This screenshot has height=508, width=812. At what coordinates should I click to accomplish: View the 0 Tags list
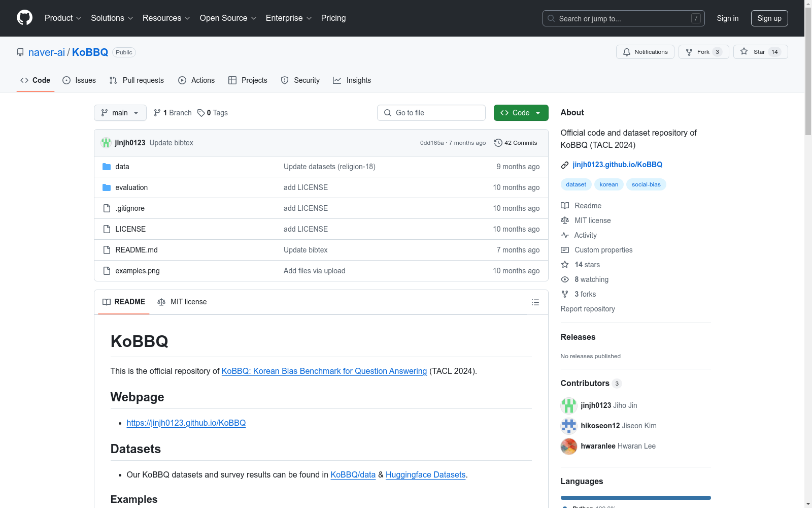pyautogui.click(x=213, y=113)
